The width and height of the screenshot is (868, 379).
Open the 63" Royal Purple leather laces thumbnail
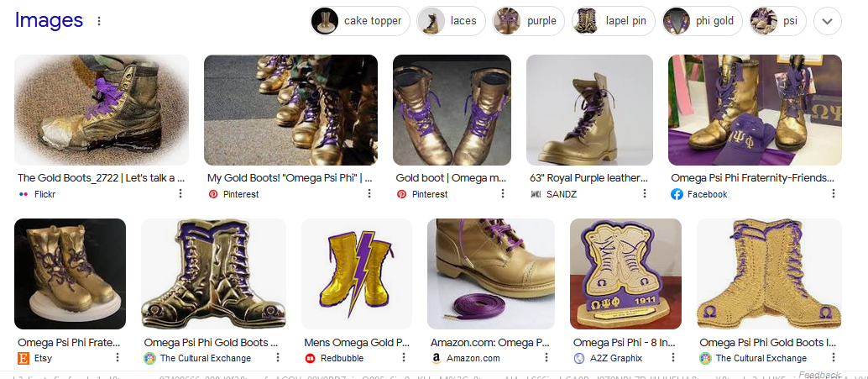tap(589, 110)
